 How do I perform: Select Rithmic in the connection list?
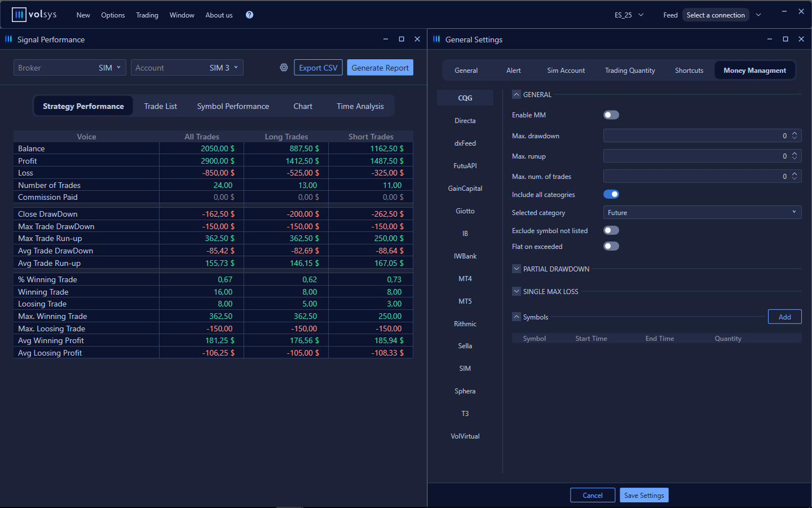465,324
